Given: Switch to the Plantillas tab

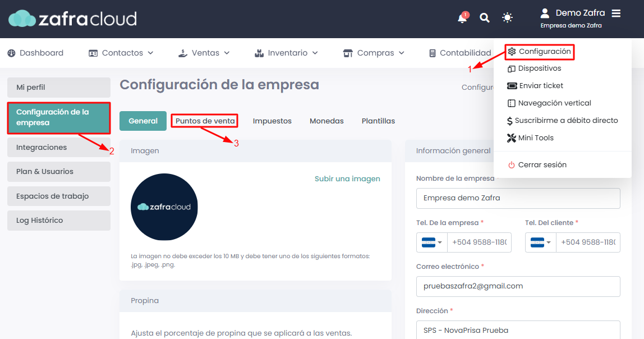Looking at the screenshot, I should click(378, 121).
